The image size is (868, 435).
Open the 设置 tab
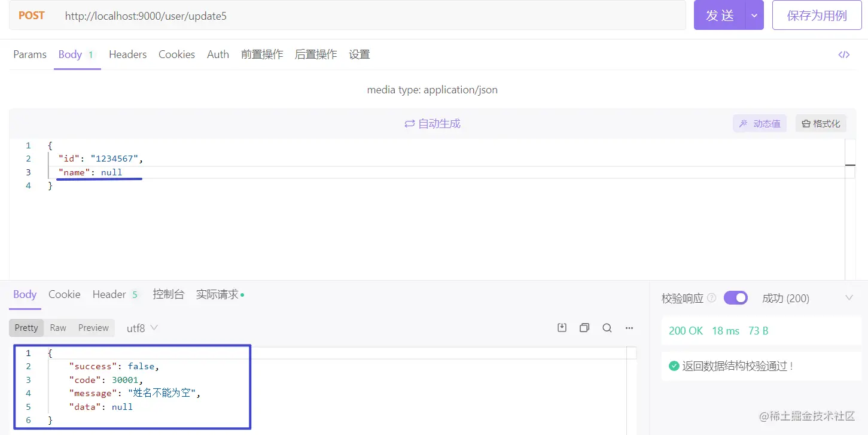point(360,54)
